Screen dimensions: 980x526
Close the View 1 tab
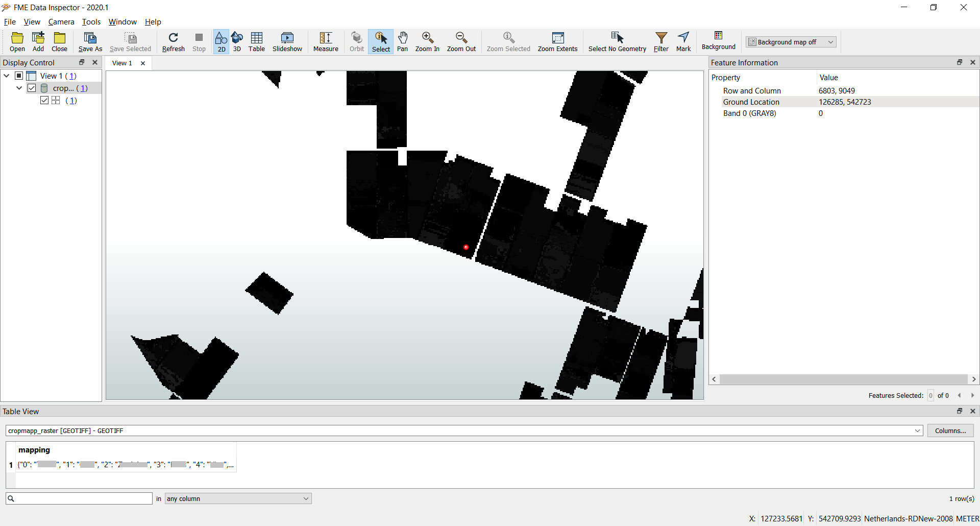click(143, 63)
